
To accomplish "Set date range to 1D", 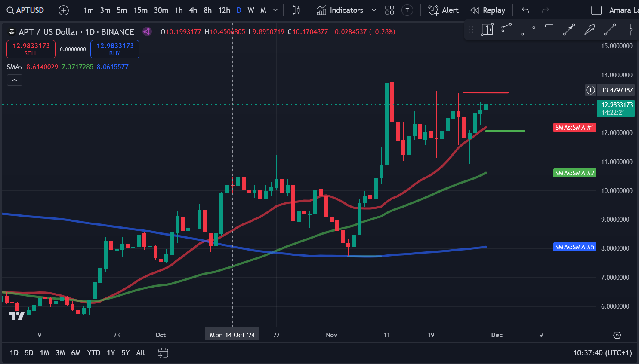I will point(14,353).
